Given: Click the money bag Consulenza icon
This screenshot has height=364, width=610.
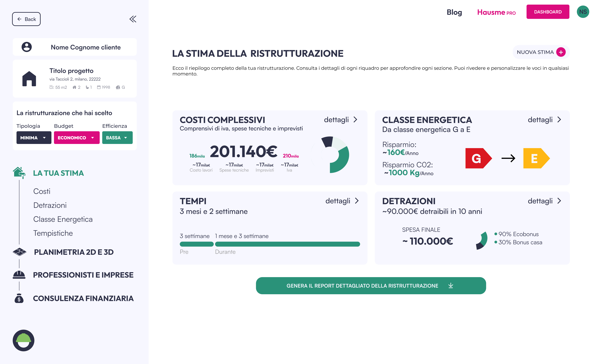Looking at the screenshot, I should click(x=19, y=298).
